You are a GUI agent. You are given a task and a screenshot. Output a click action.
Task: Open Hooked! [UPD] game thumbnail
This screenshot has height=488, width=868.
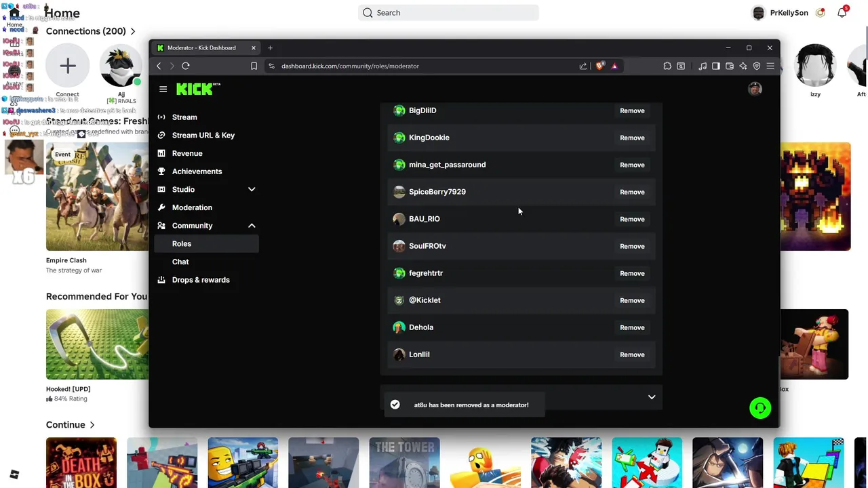(97, 344)
